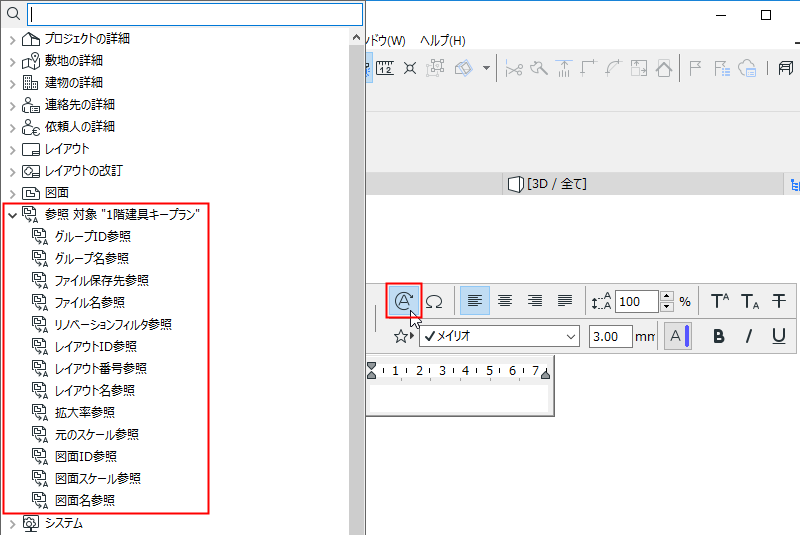The width and height of the screenshot is (800, 535).
Task: Expand 敷地の詳細 group
Action: 13,61
